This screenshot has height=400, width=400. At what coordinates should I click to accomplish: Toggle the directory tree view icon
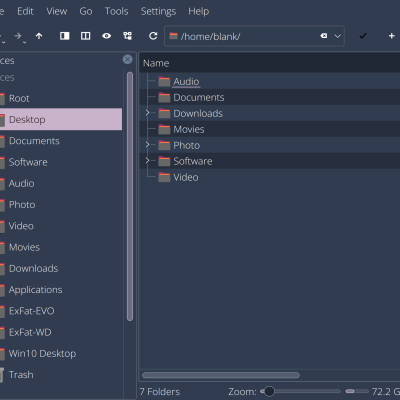pyautogui.click(x=127, y=36)
